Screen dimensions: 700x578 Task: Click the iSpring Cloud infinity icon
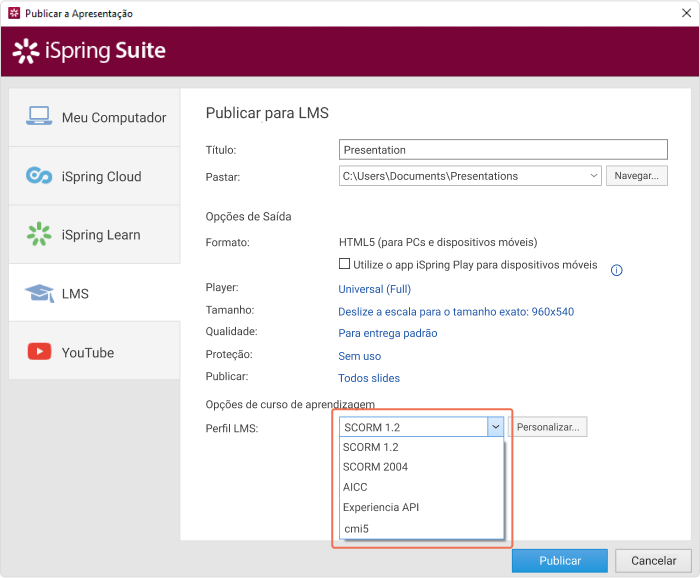[x=39, y=175]
